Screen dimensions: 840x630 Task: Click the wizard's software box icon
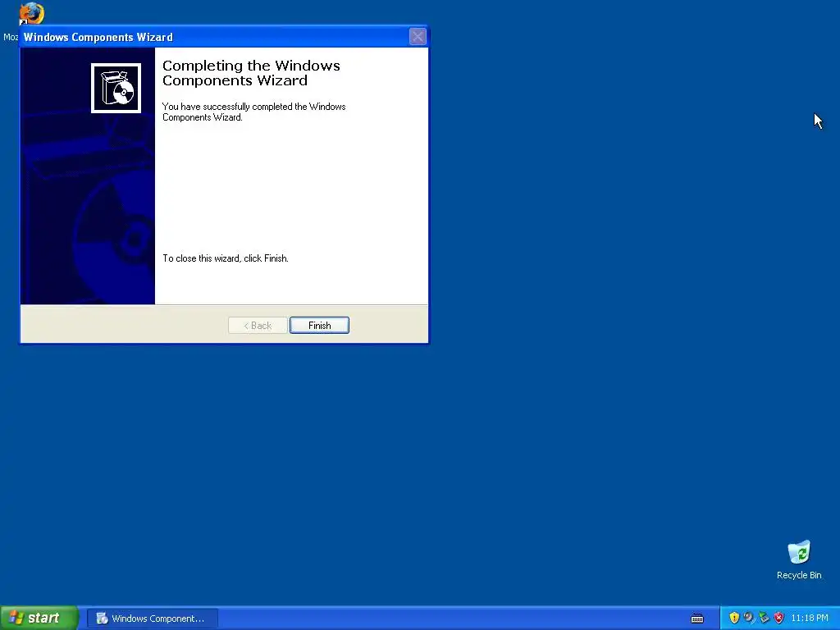[116, 88]
